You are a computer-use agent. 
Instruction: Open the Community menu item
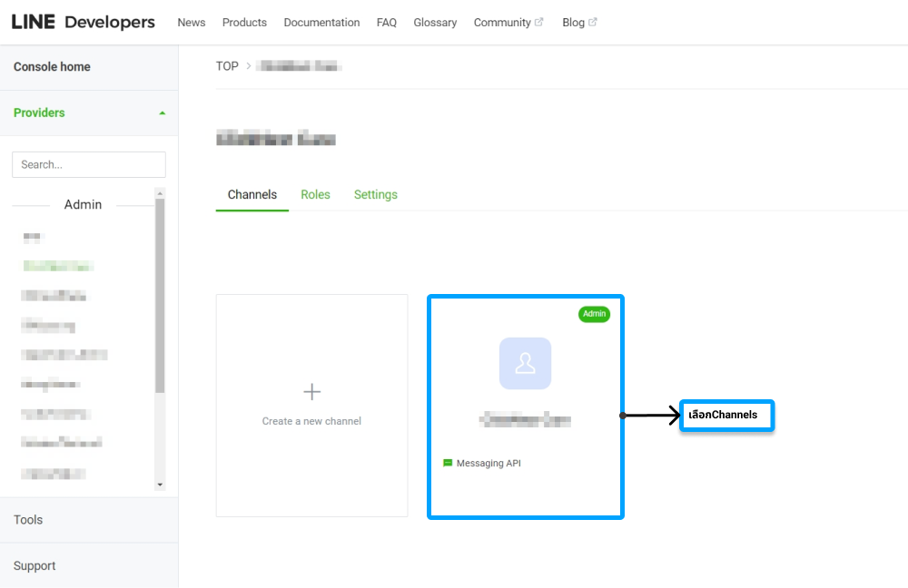click(502, 22)
